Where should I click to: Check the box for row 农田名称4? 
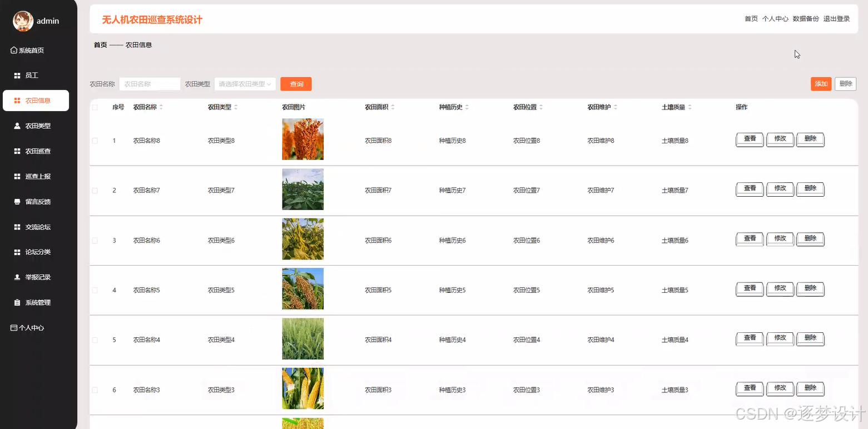point(95,340)
